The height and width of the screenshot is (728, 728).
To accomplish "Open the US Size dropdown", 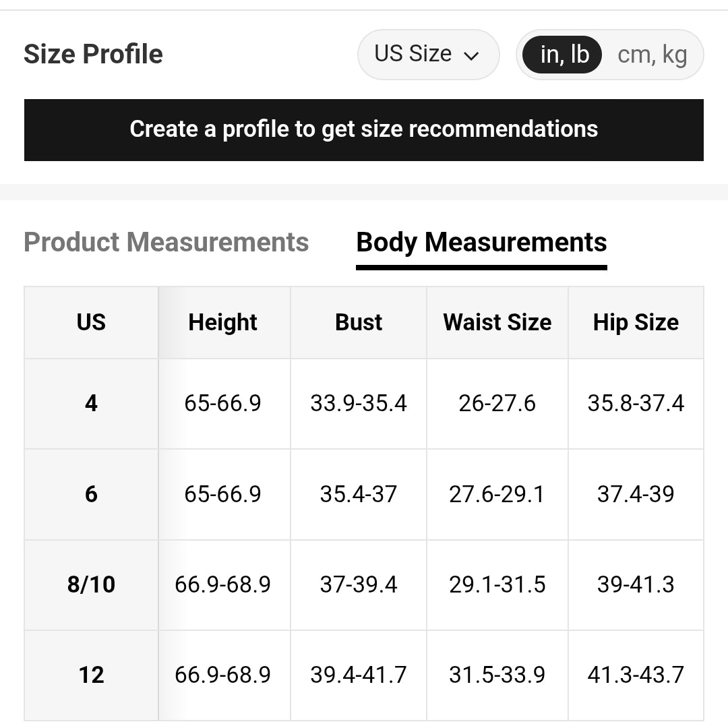I will coord(428,55).
